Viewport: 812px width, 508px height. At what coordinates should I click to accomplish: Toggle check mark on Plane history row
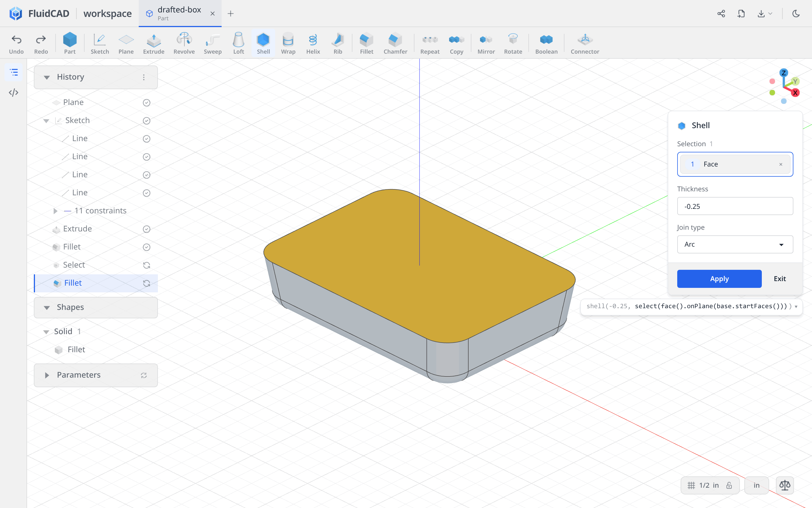pyautogui.click(x=146, y=102)
